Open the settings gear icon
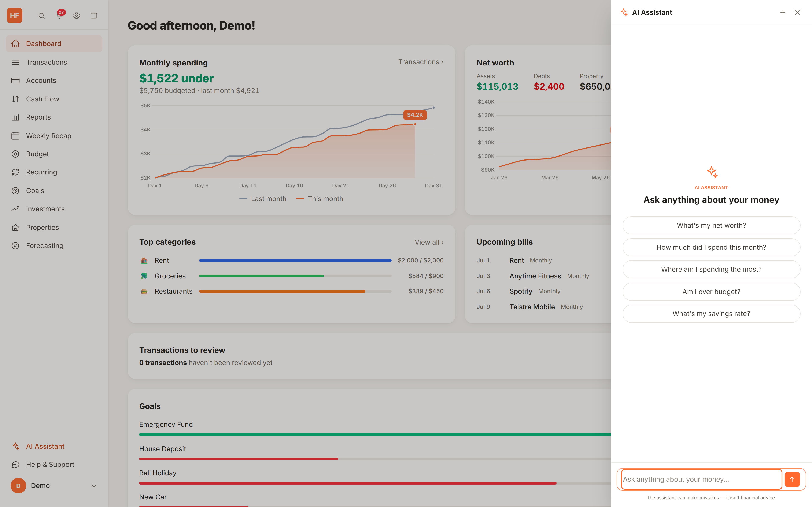 [x=77, y=16]
